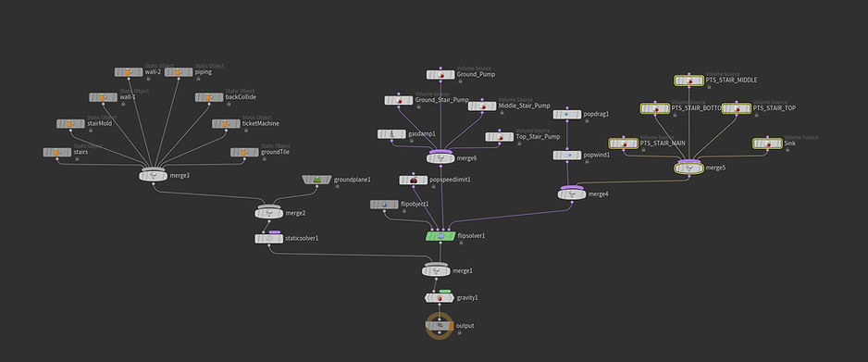This screenshot has height=362, width=868.
Task: Select the gasdamp1 node icon
Action: tap(391, 134)
